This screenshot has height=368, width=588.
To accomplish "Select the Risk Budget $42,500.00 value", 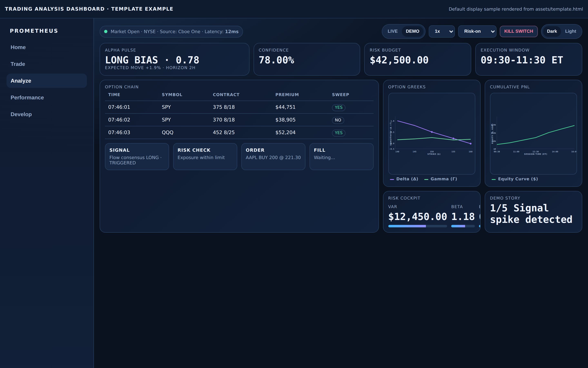I will click(x=399, y=60).
